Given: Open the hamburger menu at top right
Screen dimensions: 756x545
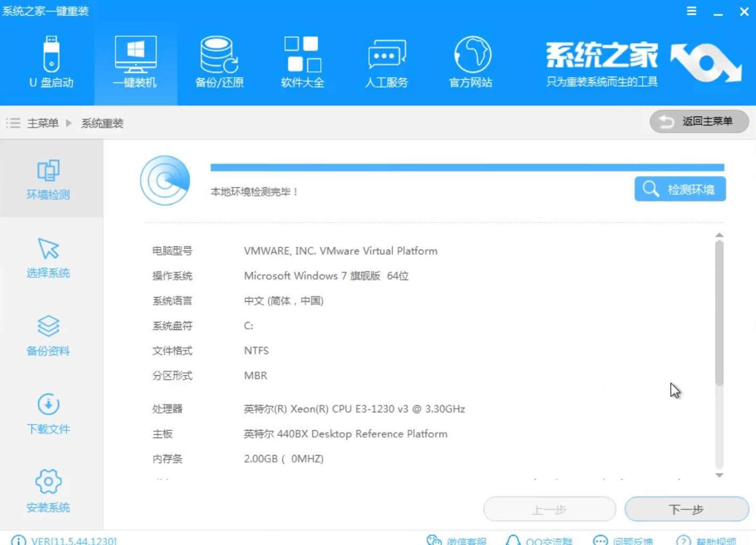Looking at the screenshot, I should pos(691,11).
